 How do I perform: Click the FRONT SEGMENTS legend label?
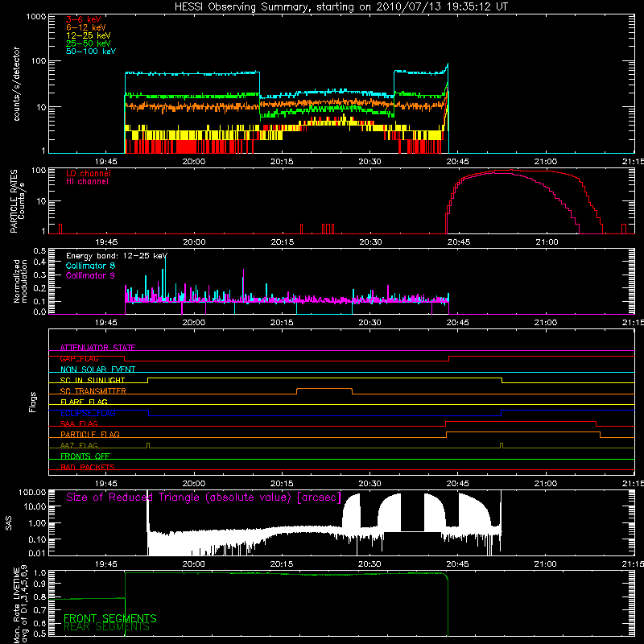tap(110, 618)
